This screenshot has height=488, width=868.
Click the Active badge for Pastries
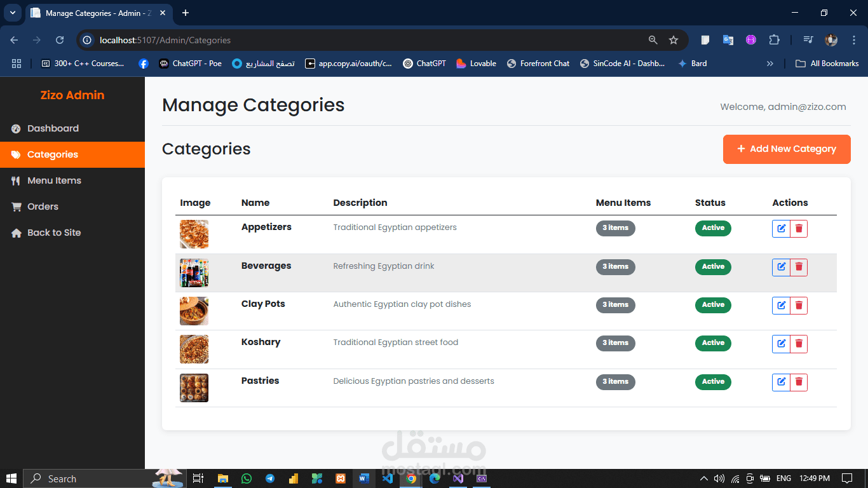(x=713, y=382)
